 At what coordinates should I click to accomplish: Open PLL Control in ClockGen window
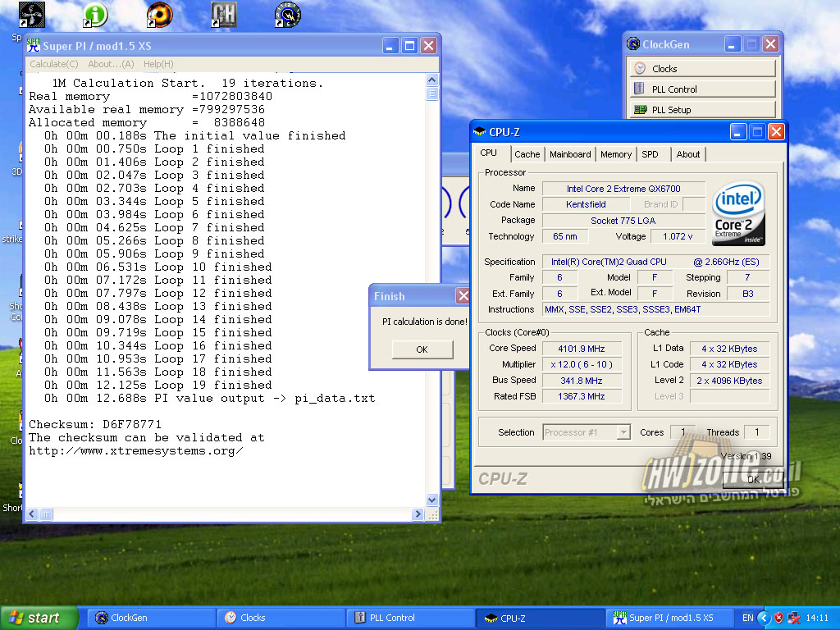703,89
